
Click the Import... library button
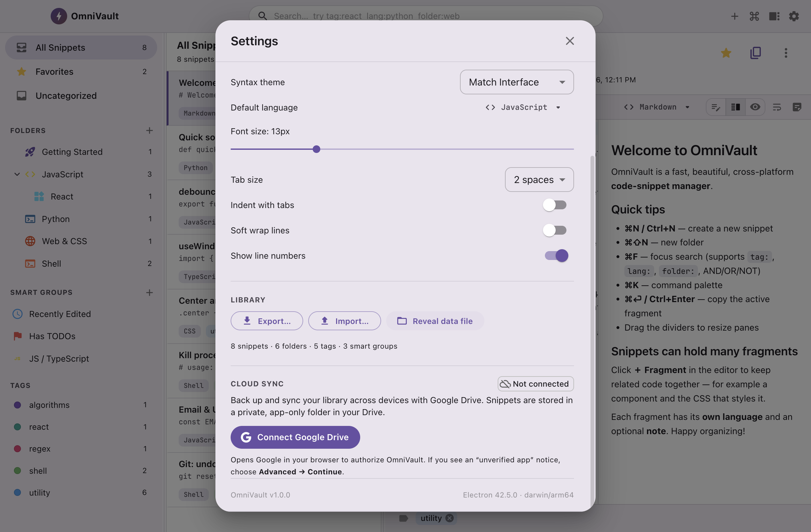tap(344, 321)
